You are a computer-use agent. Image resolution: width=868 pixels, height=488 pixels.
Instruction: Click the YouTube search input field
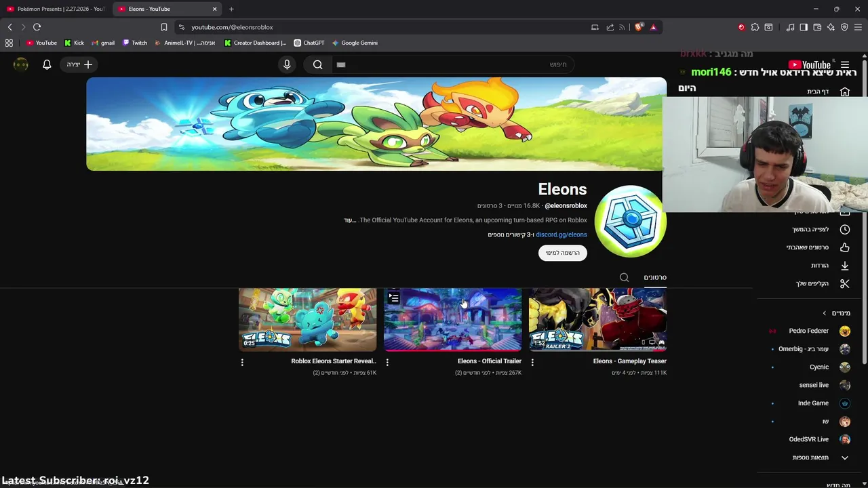[x=453, y=64]
